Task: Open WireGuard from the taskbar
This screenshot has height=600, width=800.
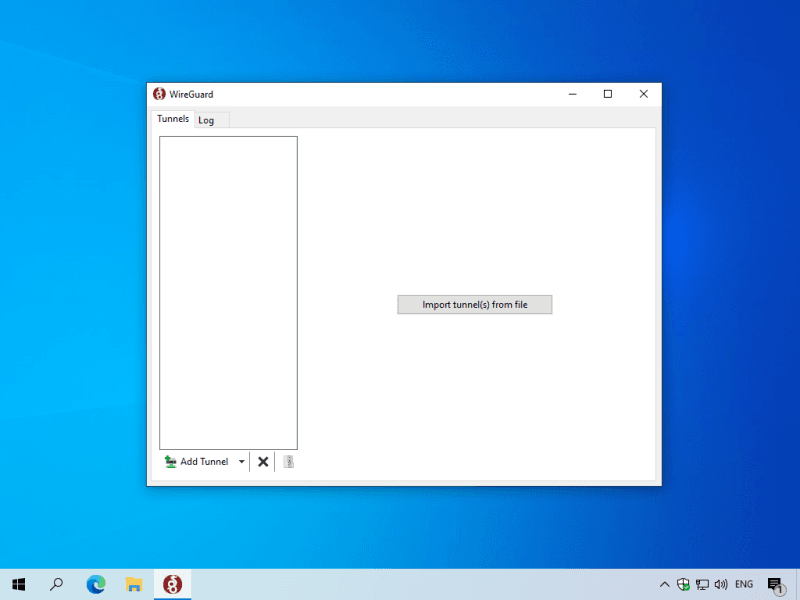Action: [x=173, y=584]
